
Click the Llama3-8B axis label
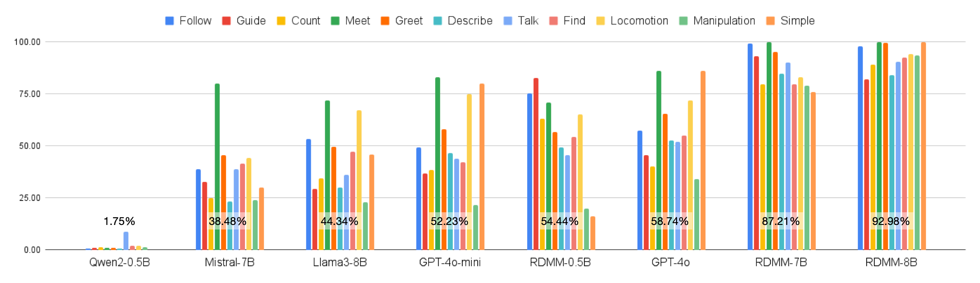point(340,263)
